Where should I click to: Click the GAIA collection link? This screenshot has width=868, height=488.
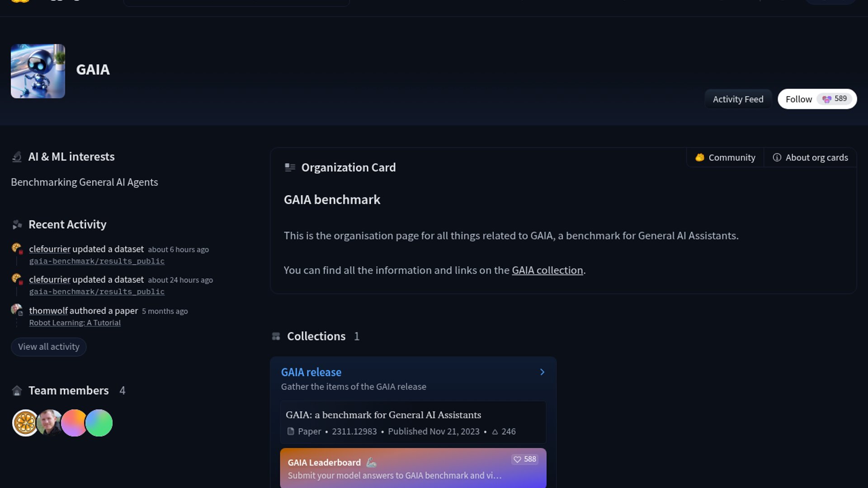click(x=547, y=270)
